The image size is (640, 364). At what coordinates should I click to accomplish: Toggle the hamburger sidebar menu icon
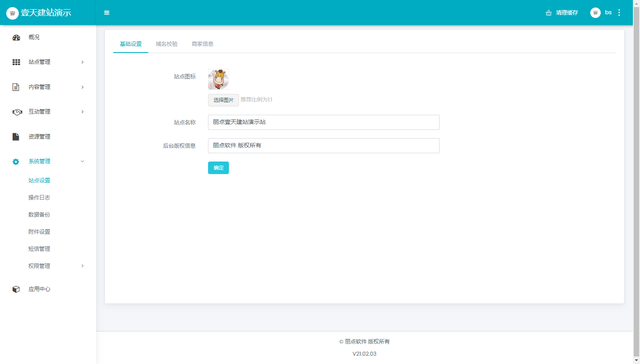(107, 13)
